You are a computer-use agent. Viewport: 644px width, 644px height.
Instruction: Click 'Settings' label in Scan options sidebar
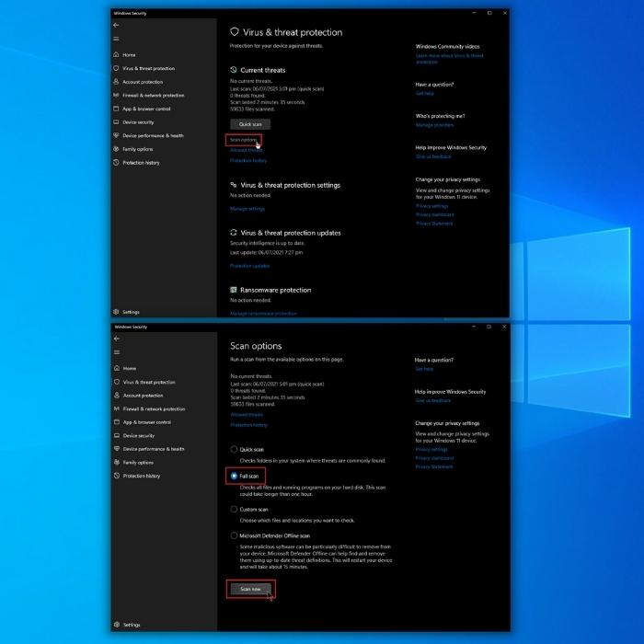132,625
